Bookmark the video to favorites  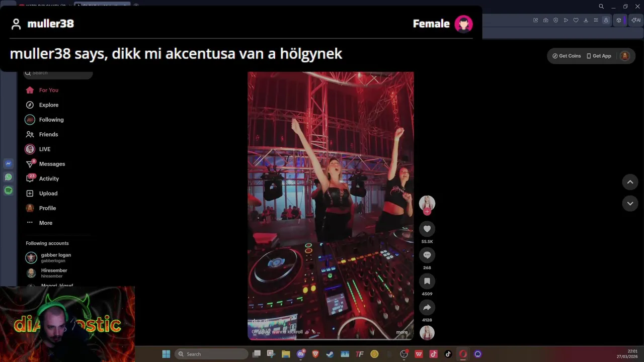click(427, 281)
